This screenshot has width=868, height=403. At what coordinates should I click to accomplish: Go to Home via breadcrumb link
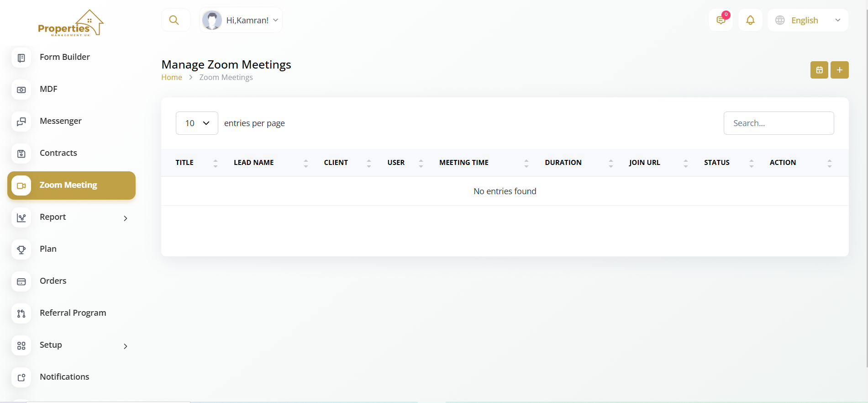(x=172, y=78)
